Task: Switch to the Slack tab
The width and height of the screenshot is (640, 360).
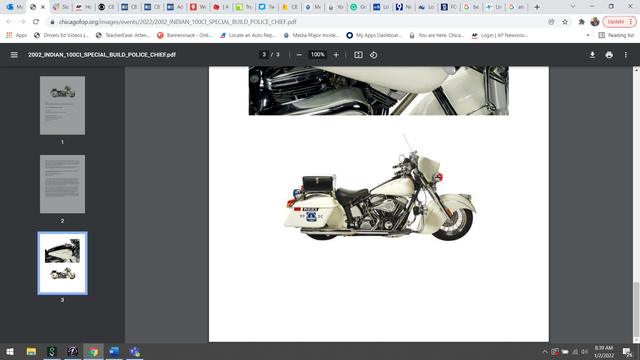Action: click(x=61, y=7)
